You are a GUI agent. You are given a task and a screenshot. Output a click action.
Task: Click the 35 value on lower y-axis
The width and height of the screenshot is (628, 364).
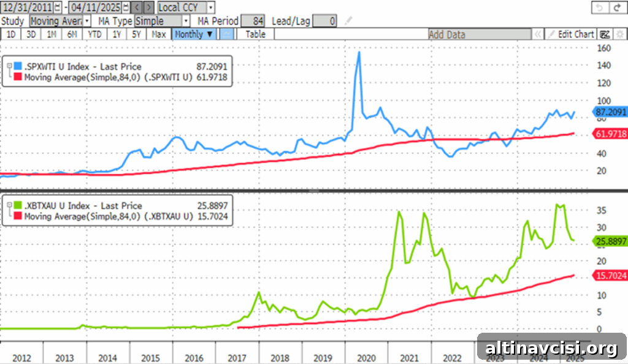pos(601,210)
